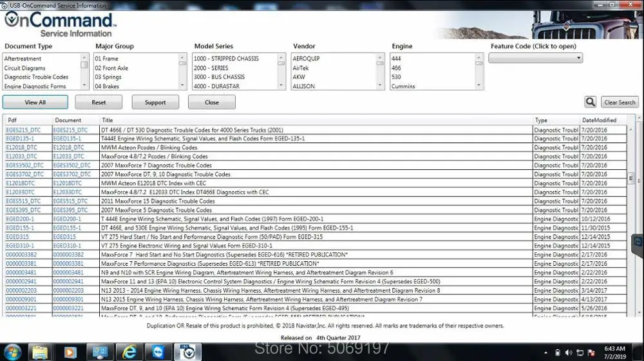The image size is (644, 361).
Task: Sort by Pdf column header
Action: [12, 120]
